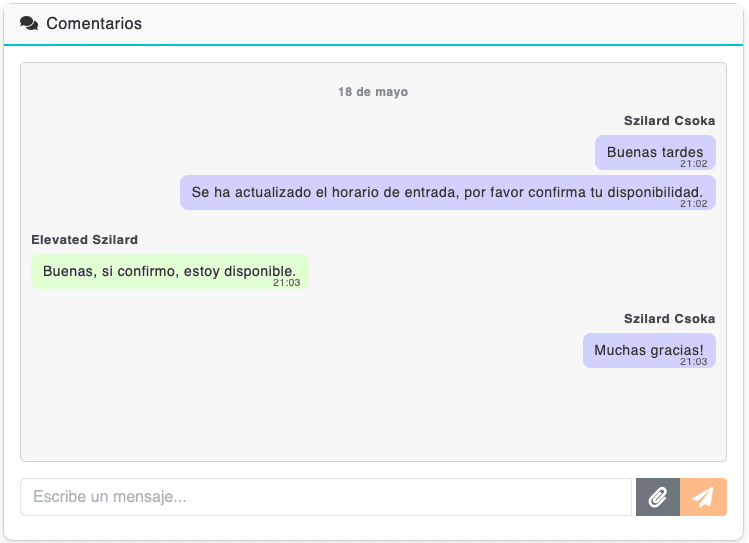Send message with paper plane button

click(703, 497)
